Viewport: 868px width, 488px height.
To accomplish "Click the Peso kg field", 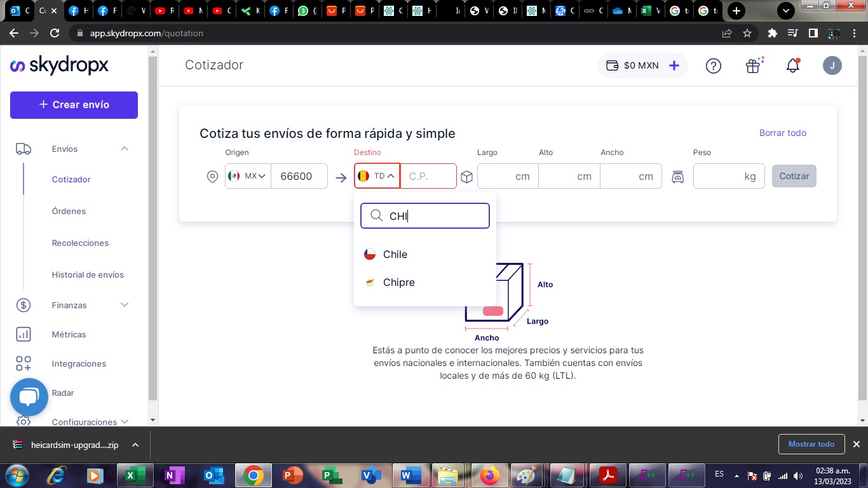I will 729,176.
